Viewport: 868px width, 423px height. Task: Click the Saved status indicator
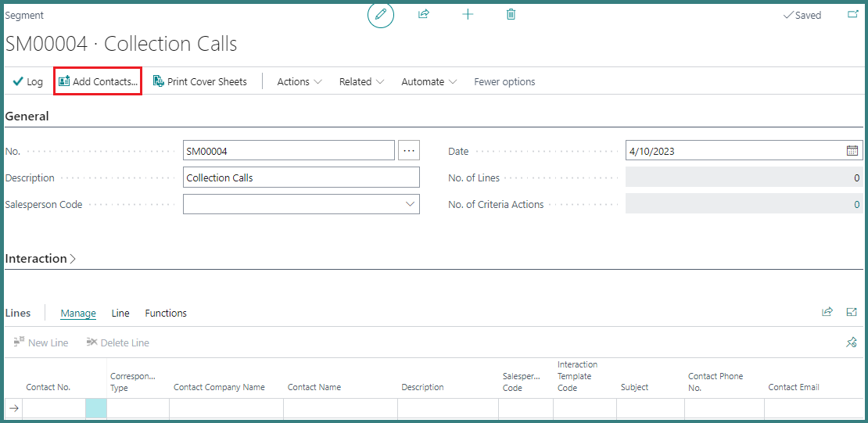click(x=802, y=15)
